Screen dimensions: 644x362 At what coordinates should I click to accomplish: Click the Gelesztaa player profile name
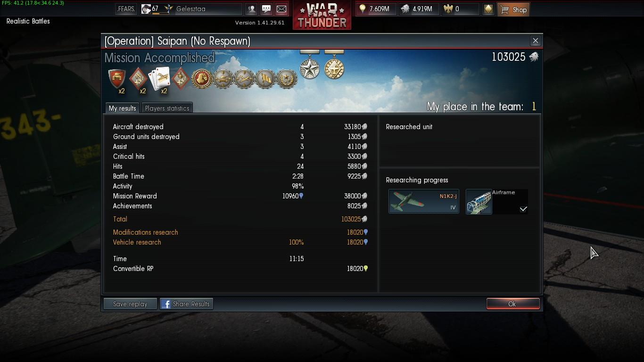tap(191, 9)
